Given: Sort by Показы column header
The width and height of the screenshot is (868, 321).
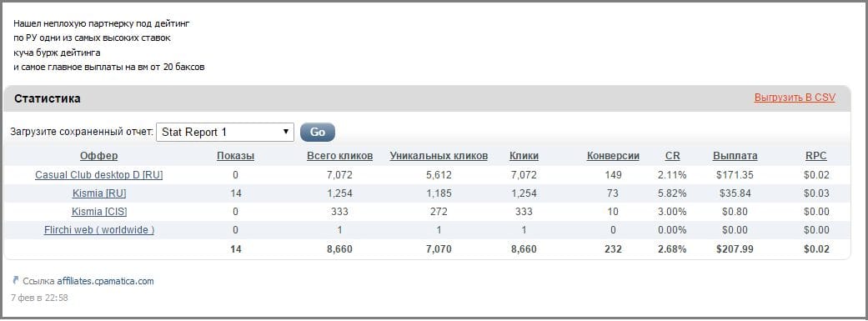Looking at the screenshot, I should [235, 156].
